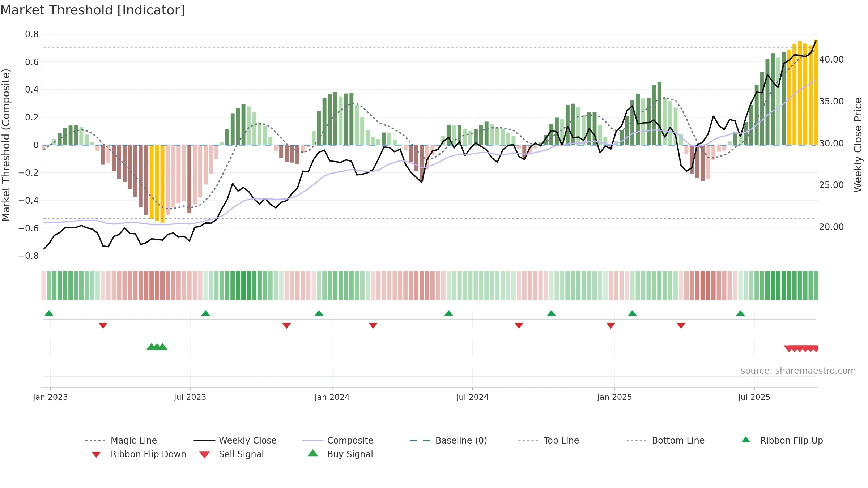This screenshot has height=488, width=868.
Task: Toggle the Ribbon Flip Down legend entry
Action: [139, 454]
